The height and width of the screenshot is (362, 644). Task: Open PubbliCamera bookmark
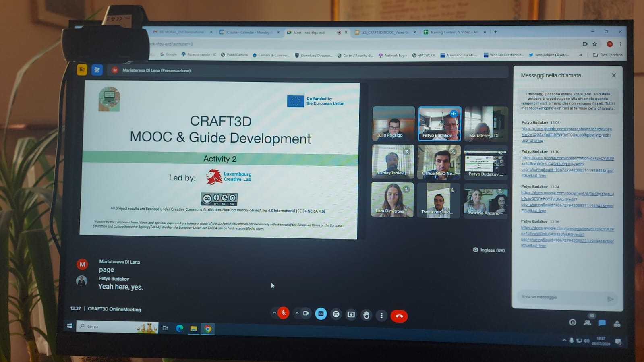234,55
